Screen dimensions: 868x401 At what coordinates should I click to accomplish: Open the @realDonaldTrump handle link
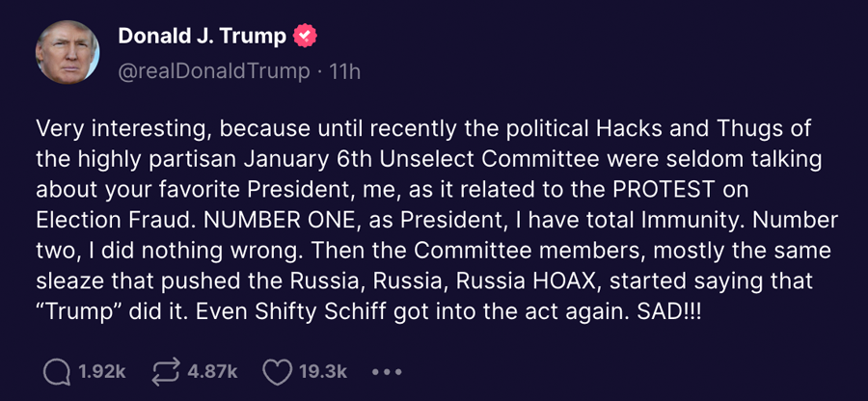[x=214, y=71]
